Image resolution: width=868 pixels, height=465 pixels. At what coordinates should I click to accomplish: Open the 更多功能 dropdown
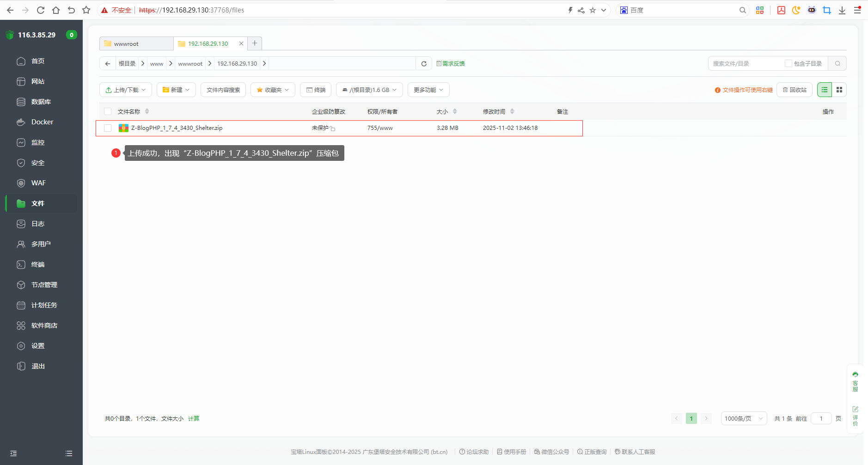[428, 90]
